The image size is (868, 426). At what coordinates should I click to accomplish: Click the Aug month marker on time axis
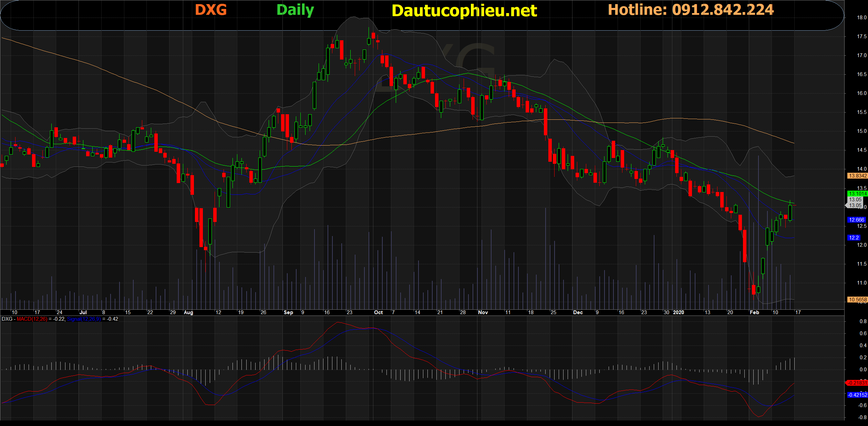[188, 312]
